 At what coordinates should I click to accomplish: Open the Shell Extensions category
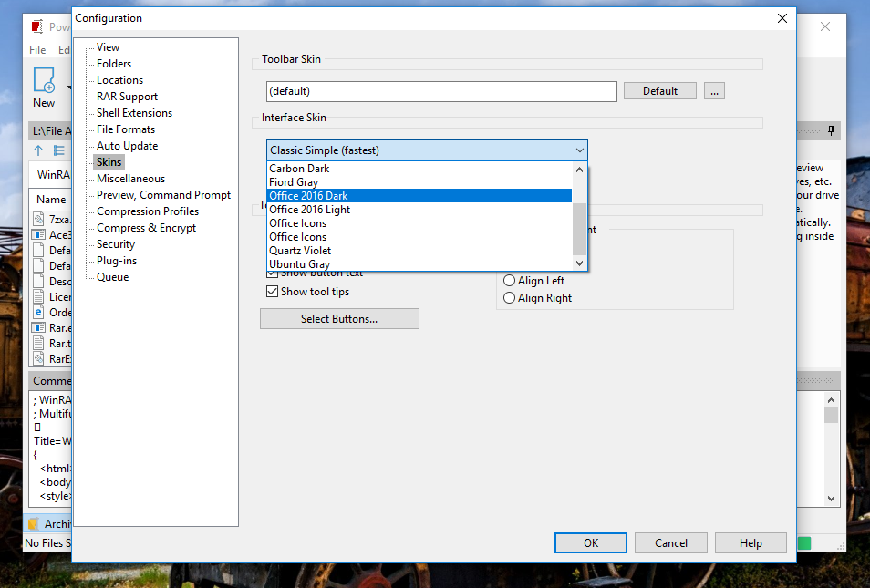pyautogui.click(x=134, y=113)
